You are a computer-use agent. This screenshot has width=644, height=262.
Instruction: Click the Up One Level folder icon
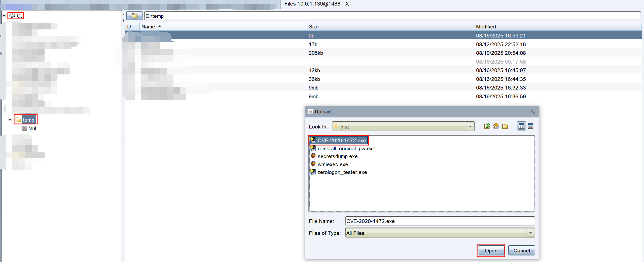pos(487,126)
